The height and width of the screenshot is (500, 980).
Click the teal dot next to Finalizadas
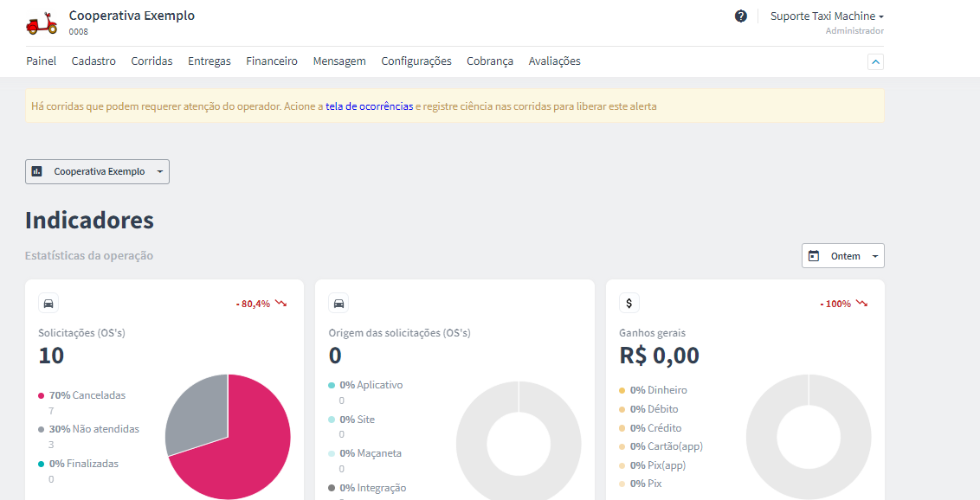click(42, 464)
